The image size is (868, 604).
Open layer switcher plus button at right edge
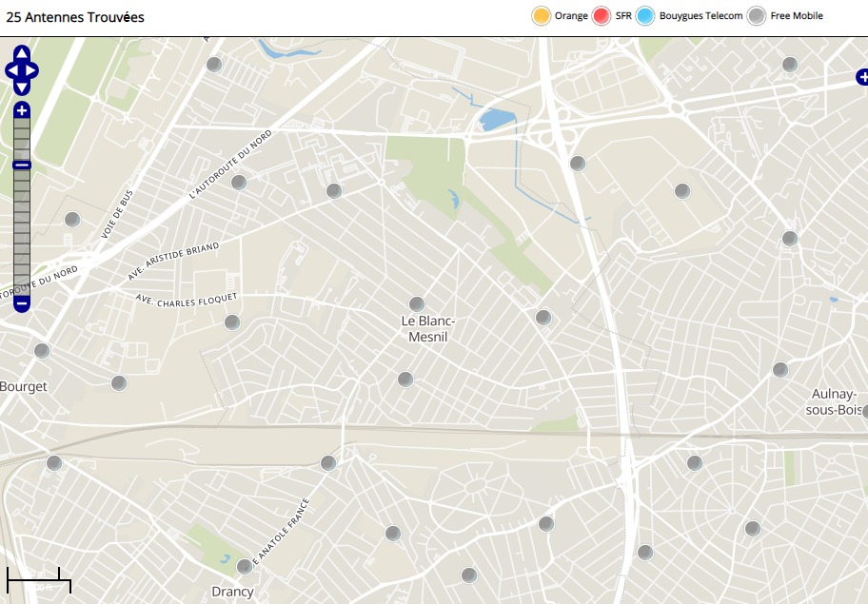[861, 77]
